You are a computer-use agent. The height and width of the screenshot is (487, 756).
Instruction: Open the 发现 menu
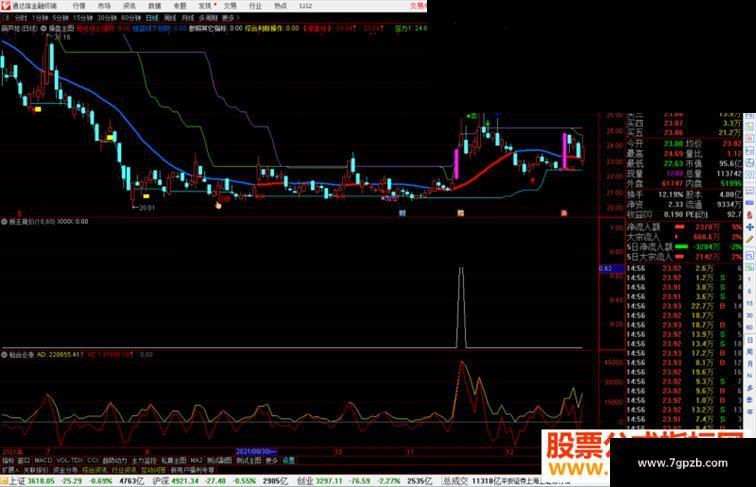[x=205, y=6]
